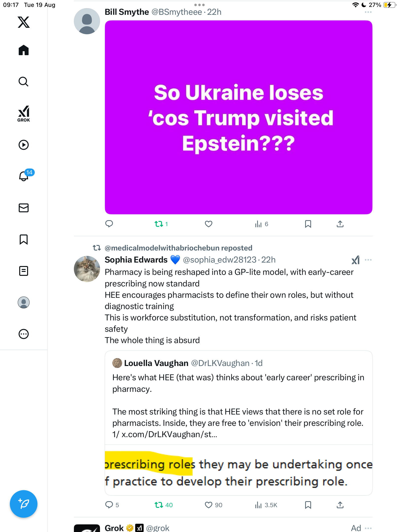399x532 pixels.
Task: Click Sophia Edwards' cat avatar
Action: pos(87,269)
